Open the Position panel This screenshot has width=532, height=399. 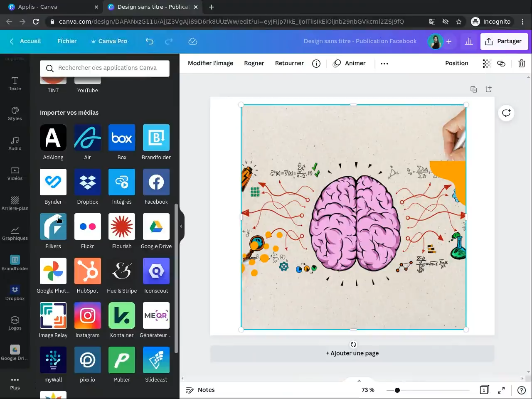457,63
